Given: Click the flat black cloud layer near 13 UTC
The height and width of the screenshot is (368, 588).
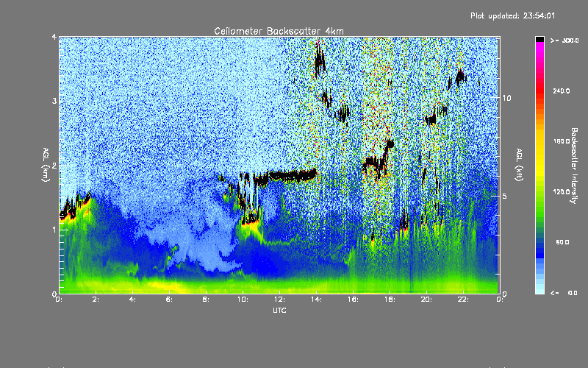Looking at the screenshot, I should point(293,175).
